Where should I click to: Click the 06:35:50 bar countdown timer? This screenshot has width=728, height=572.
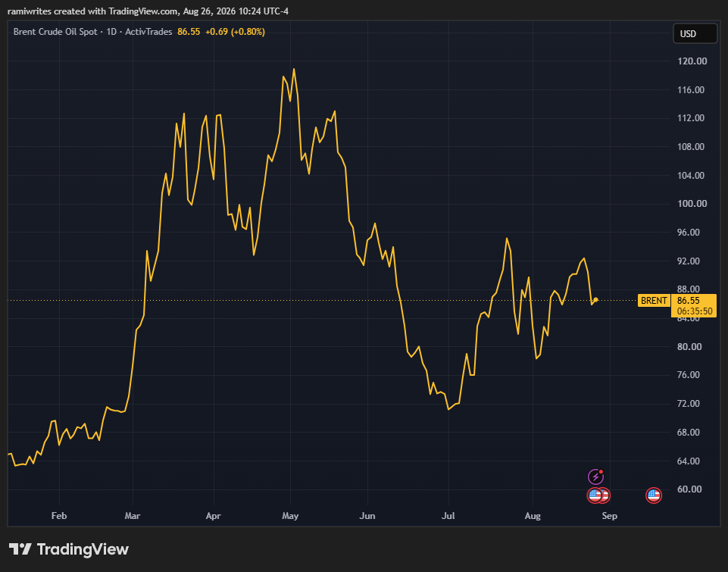pyautogui.click(x=694, y=311)
